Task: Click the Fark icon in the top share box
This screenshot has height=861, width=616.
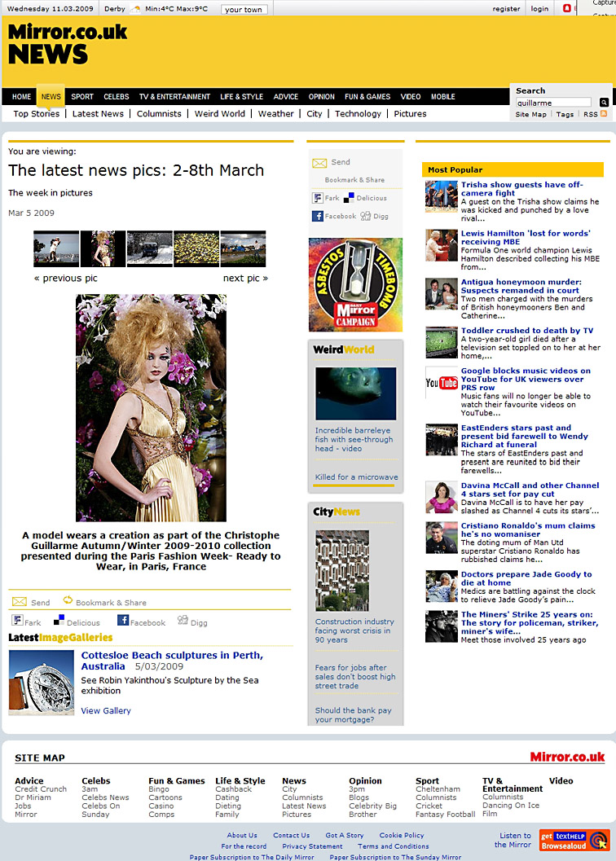Action: pos(318,198)
